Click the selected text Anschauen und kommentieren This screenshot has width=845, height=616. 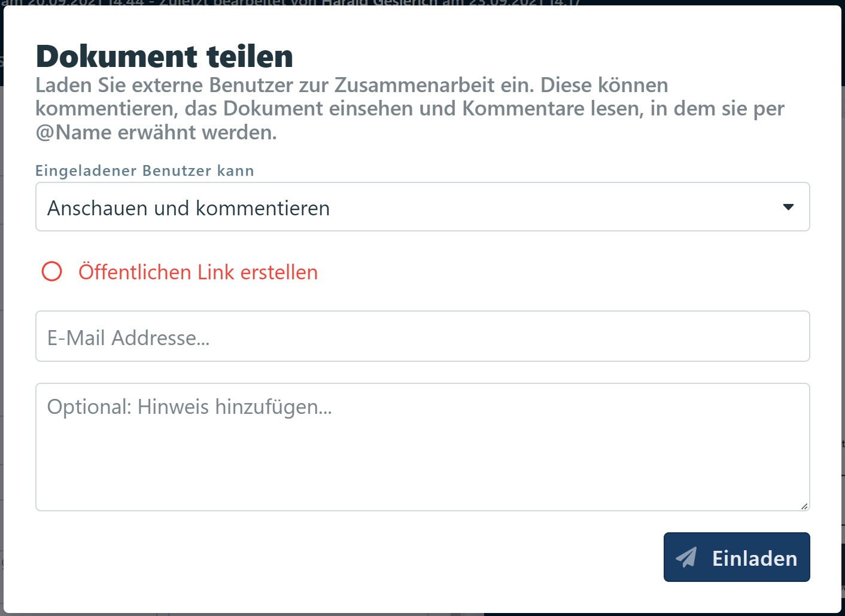pos(189,208)
